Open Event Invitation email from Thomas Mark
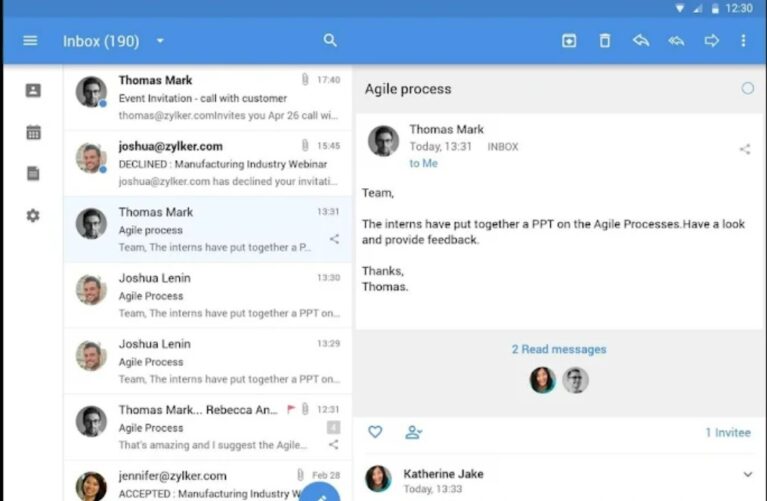767x501 pixels. point(208,97)
